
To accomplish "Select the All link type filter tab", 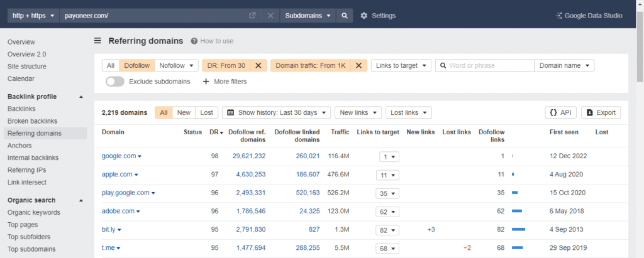I will 111,65.
